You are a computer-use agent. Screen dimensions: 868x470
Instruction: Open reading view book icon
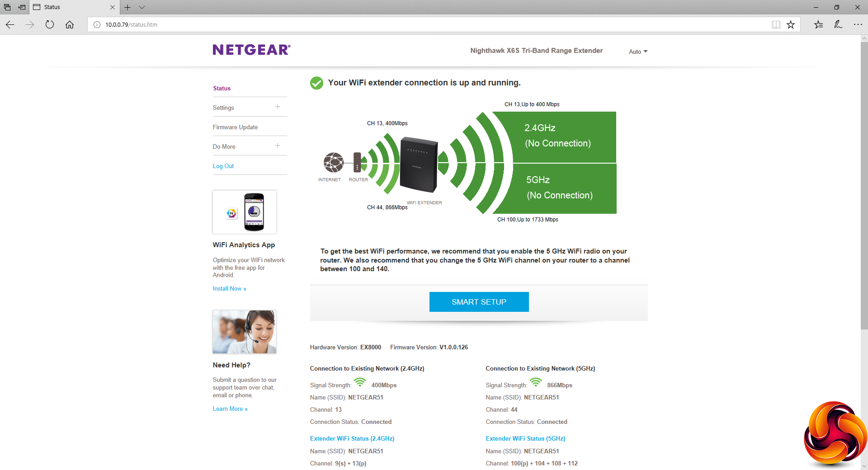tap(776, 24)
